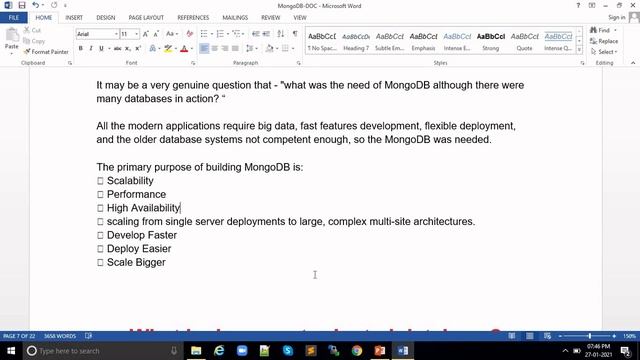Click the Cut scissors icon
Image resolution: width=640 pixels, height=360 pixels.
pyautogui.click(x=27, y=30)
